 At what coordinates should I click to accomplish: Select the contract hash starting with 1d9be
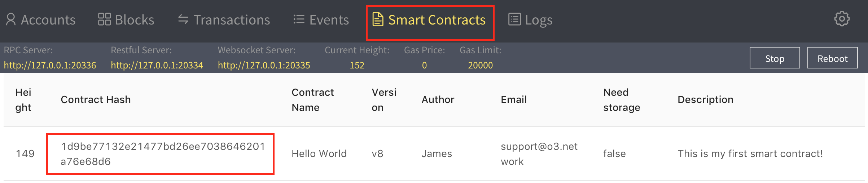(x=162, y=154)
